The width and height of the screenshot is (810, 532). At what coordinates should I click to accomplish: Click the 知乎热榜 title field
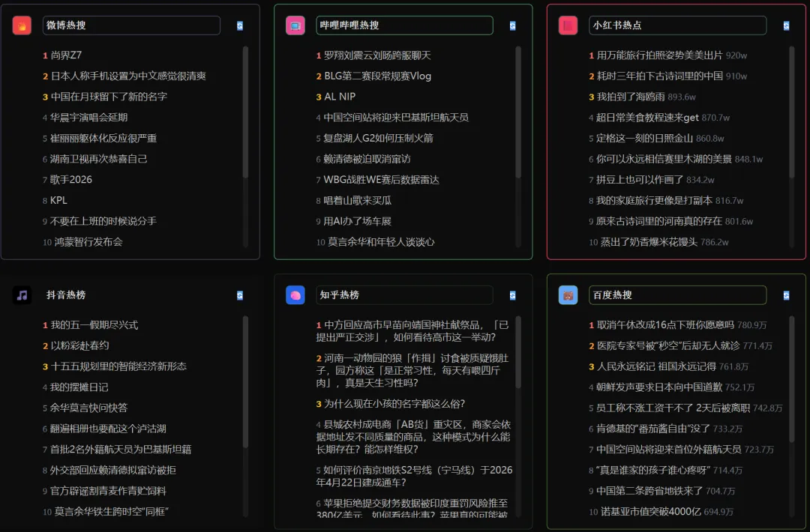(404, 295)
